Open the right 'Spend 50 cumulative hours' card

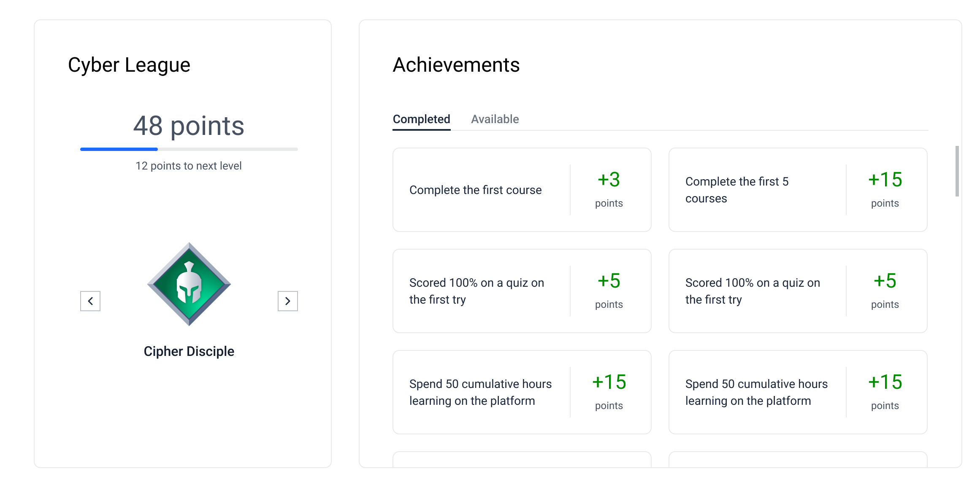click(756, 392)
